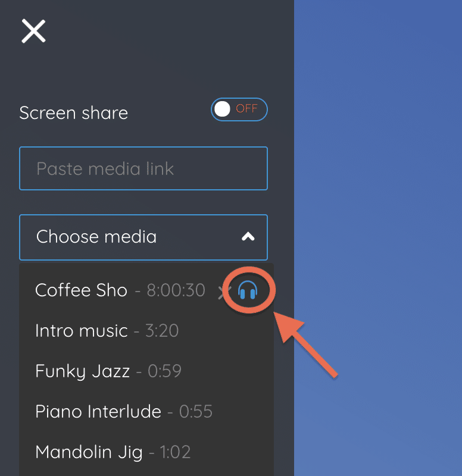Screen dimensions: 462x476
Task: Choose Mandolin Jig in the dropdown list
Action: pos(89,452)
